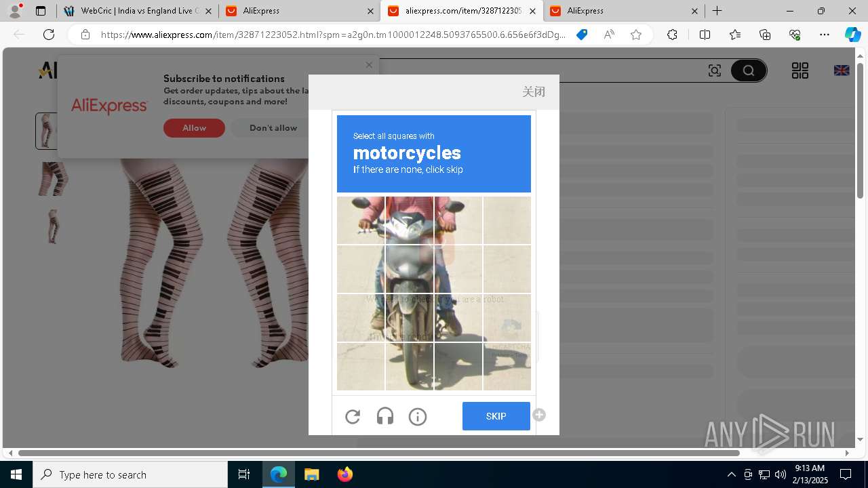Open captcha info help icon
Screen dimensions: 868x488
tap(418, 417)
